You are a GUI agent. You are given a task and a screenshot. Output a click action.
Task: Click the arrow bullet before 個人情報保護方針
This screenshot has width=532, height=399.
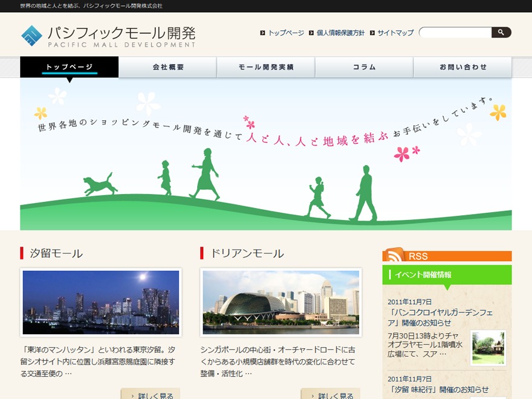311,33
